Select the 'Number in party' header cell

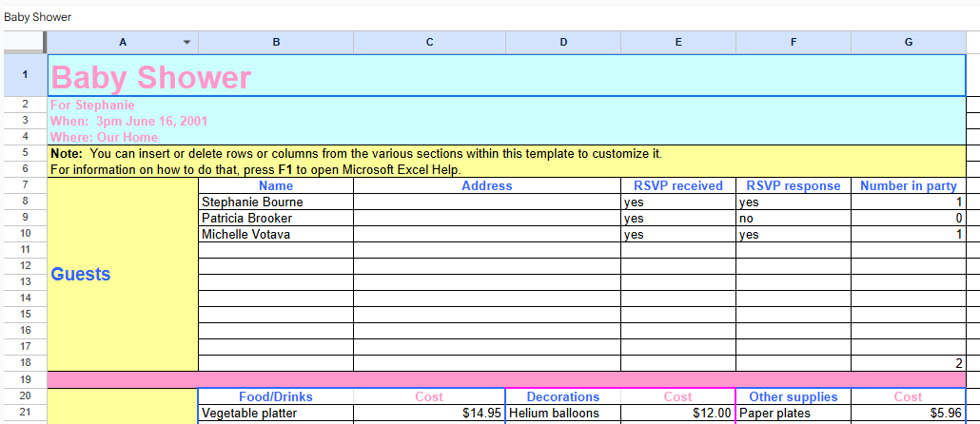(909, 186)
